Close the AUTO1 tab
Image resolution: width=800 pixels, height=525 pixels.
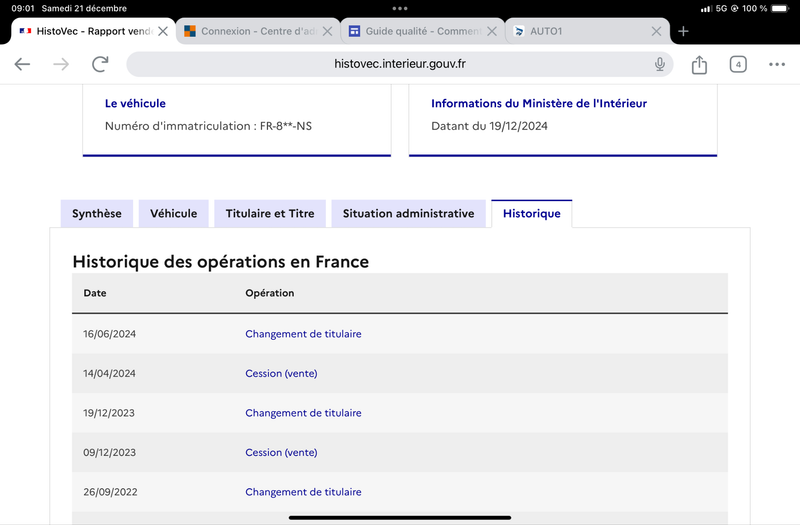657,31
